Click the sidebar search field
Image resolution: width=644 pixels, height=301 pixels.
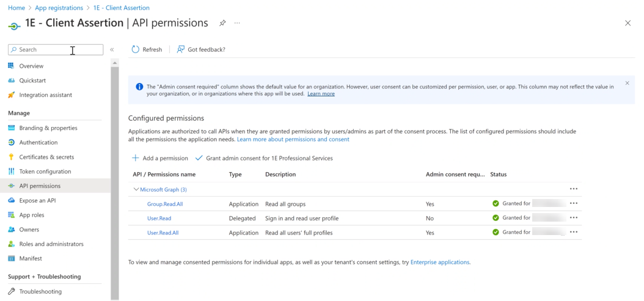(55, 49)
